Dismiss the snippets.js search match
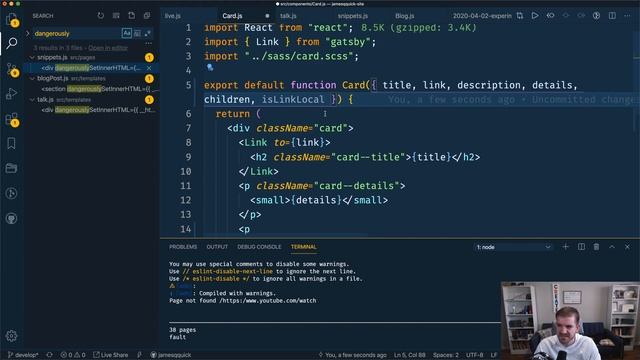Screen dimensions: 640x360 click(x=149, y=68)
